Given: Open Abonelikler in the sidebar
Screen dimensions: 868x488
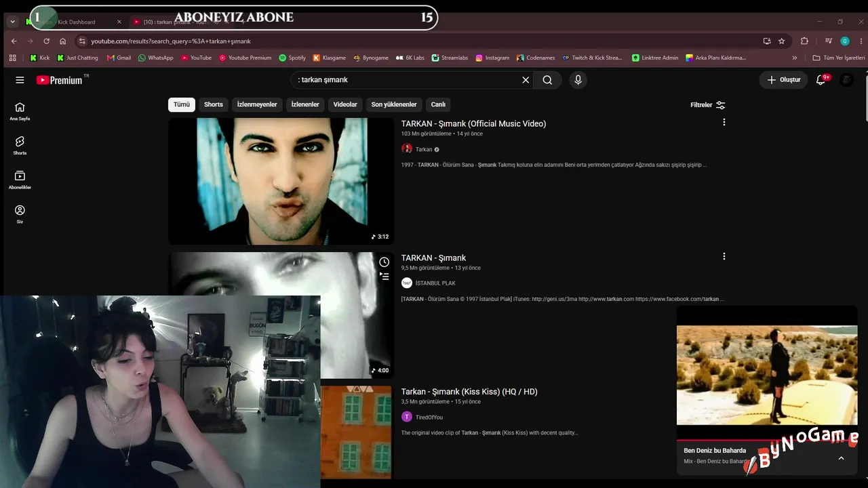Looking at the screenshot, I should pos(20,180).
